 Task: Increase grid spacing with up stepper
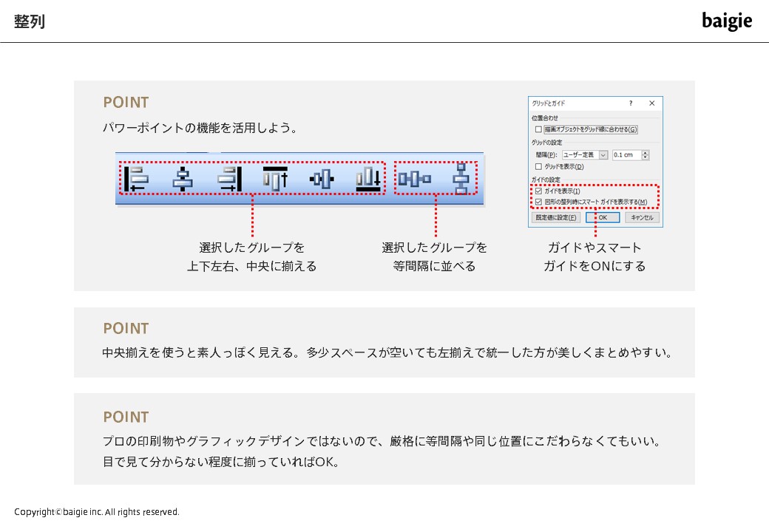(x=646, y=152)
